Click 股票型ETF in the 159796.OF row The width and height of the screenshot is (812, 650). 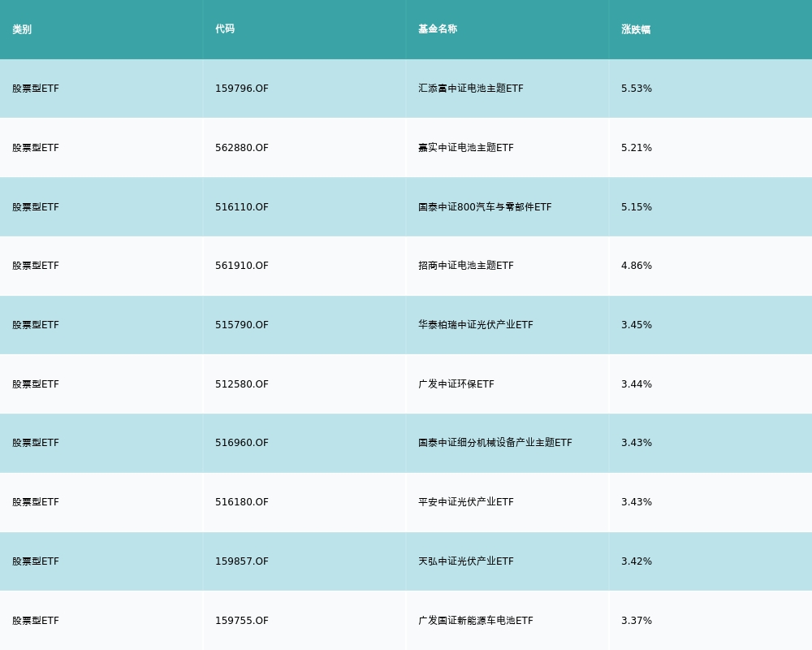click(36, 89)
